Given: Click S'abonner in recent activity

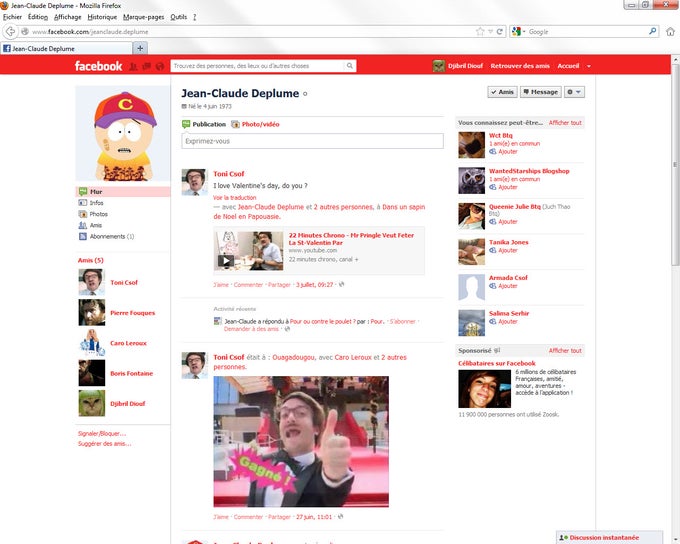Looking at the screenshot, I should [402, 321].
